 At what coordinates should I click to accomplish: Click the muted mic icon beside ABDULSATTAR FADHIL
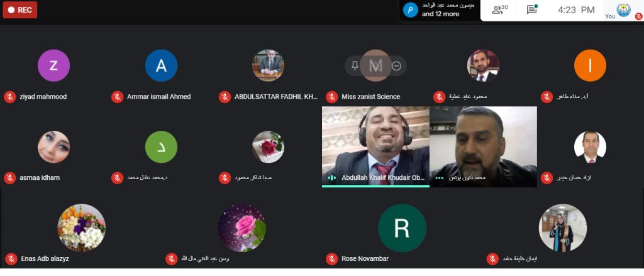coord(225,97)
